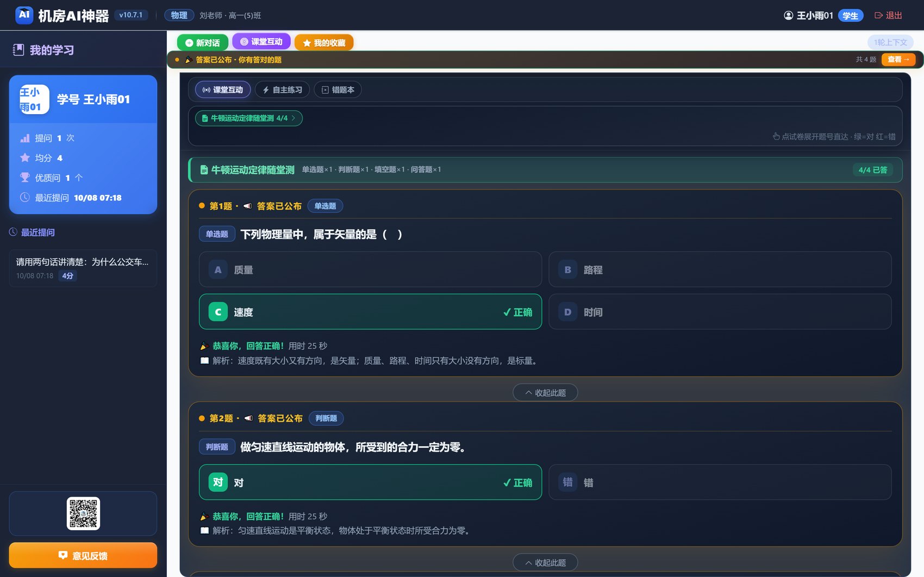Screen dimensions: 924x577
Task: Click the document icon beside 牛顿运动定律随堂测 title
Action: pos(204,170)
